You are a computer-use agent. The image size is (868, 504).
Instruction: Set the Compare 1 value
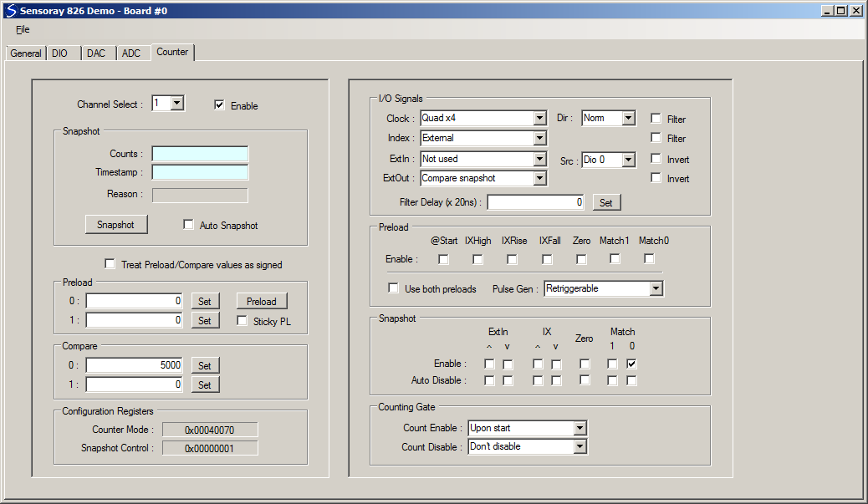pos(205,384)
